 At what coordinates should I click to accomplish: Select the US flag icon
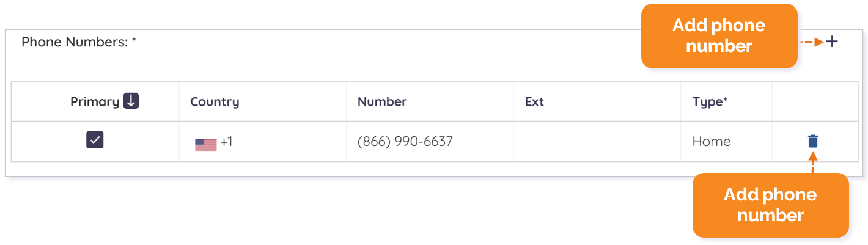click(206, 144)
